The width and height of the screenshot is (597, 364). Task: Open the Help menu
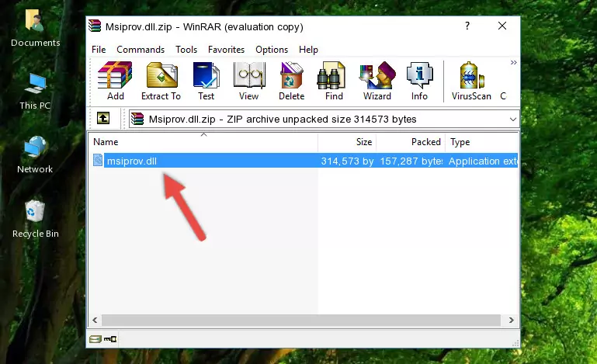308,50
